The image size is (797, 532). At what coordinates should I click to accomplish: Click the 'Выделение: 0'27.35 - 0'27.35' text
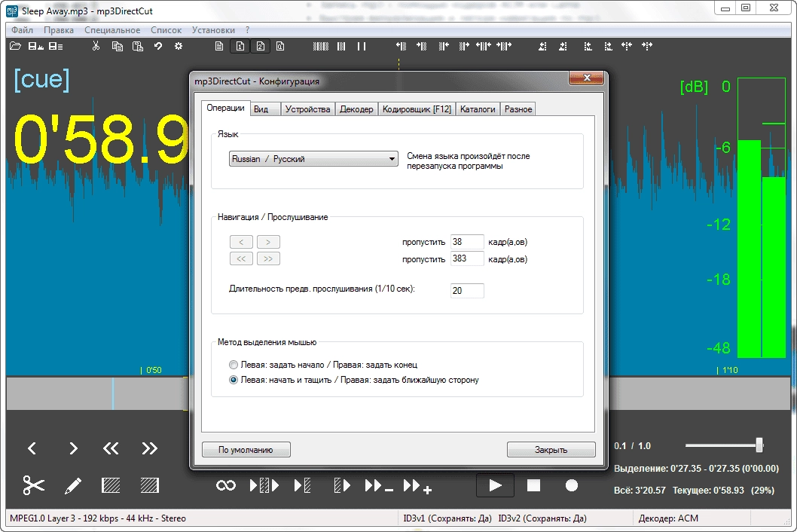(696, 469)
